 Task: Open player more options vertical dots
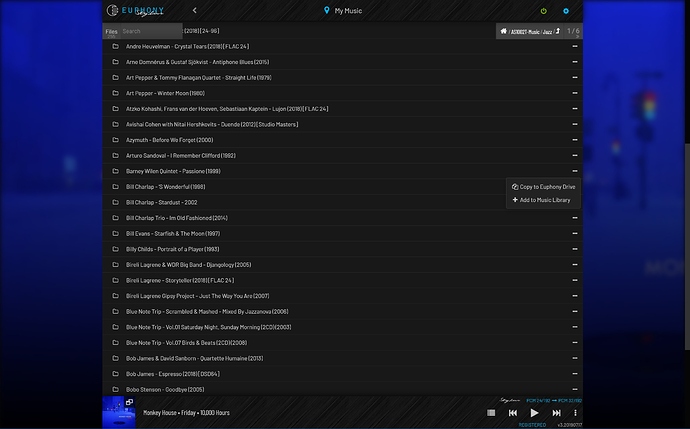click(x=575, y=413)
